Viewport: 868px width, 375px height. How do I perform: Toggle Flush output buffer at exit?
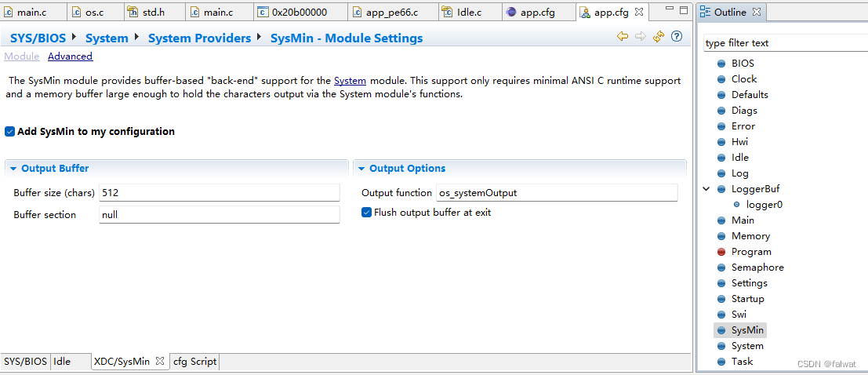point(366,212)
